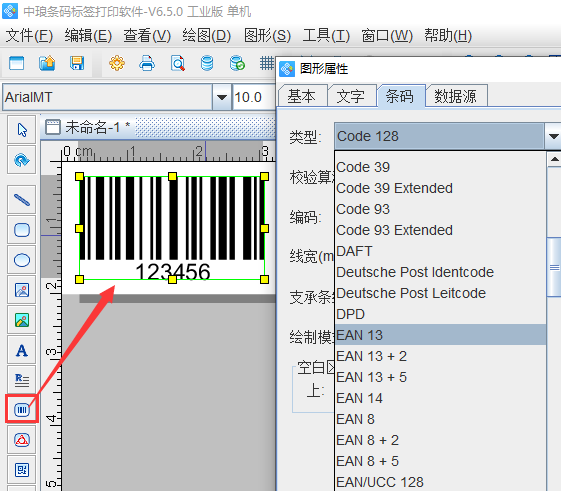Expand the ArialMT font dropdown arrow
This screenshot has width=561, height=491.
[x=222, y=97]
